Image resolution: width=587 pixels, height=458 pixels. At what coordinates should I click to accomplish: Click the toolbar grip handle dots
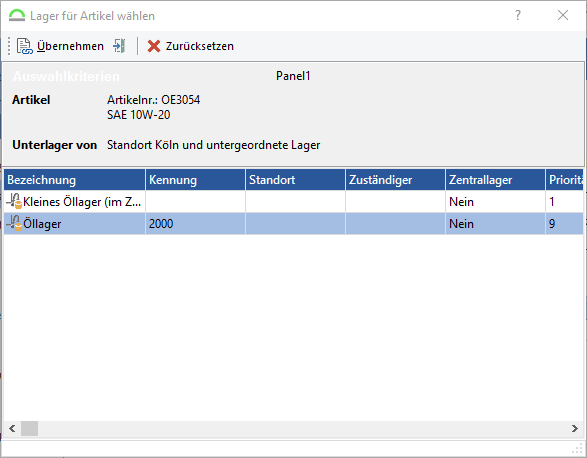coord(9,46)
